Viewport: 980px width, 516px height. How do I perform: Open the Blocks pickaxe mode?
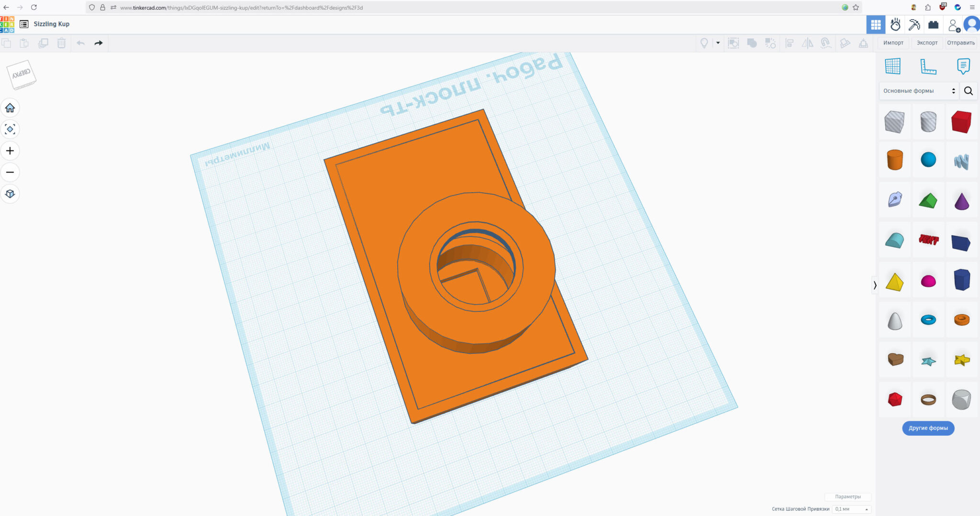click(x=914, y=24)
